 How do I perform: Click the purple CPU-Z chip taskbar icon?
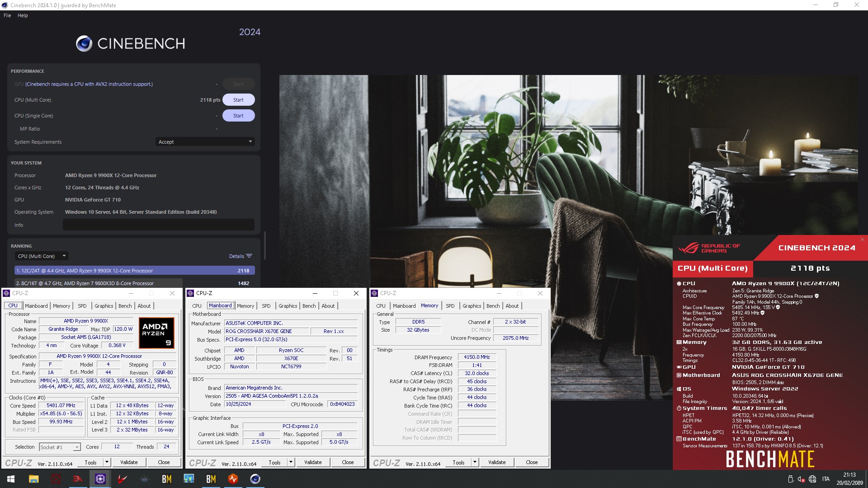coord(100,479)
